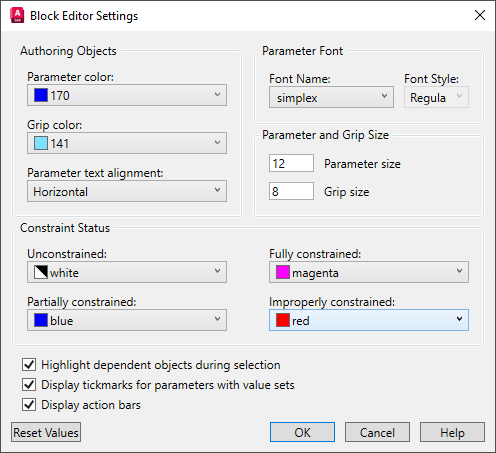This screenshot has height=453, width=496.
Task: Open the Parameter text alignment dropdown
Action: [x=127, y=191]
